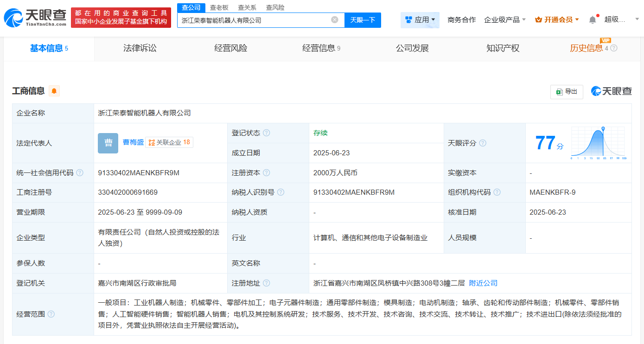
Task: Open the help icon next to 天眼评分
Action: (483, 143)
